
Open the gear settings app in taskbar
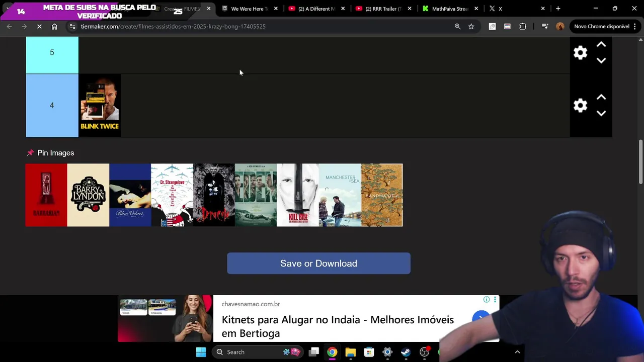pos(387,352)
